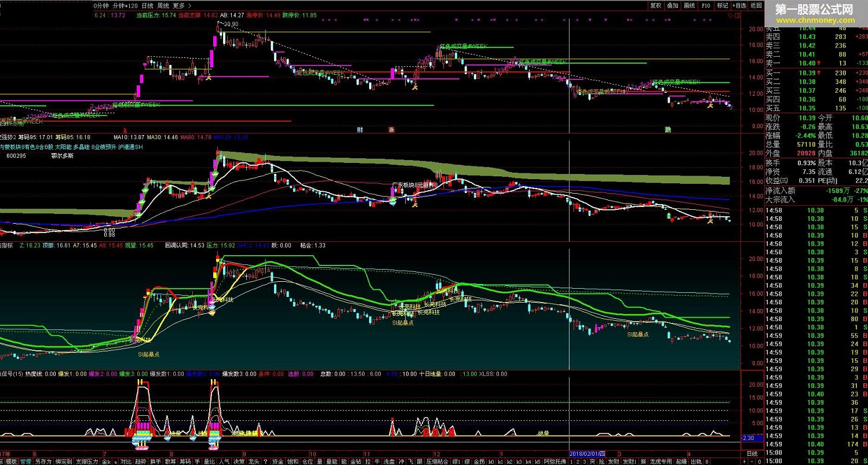Screen dimensions: 868x465
Task: Click the 2018/02/01 date marker on timeline
Action: (588, 453)
